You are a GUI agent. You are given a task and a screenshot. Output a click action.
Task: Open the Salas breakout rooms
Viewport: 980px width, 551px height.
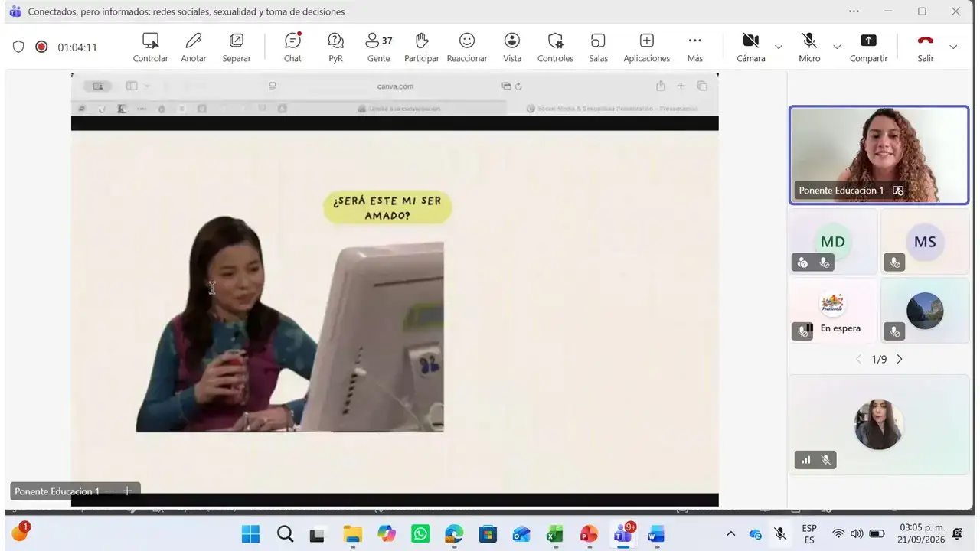click(x=598, y=47)
